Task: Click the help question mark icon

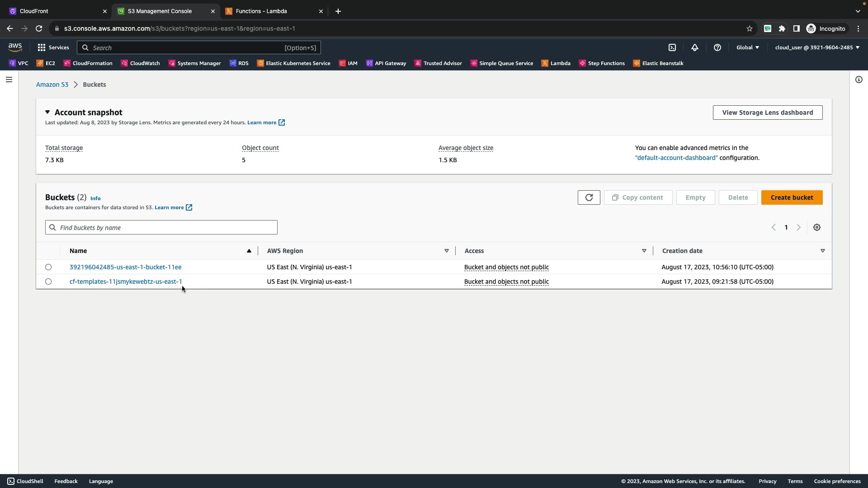Action: [717, 47]
